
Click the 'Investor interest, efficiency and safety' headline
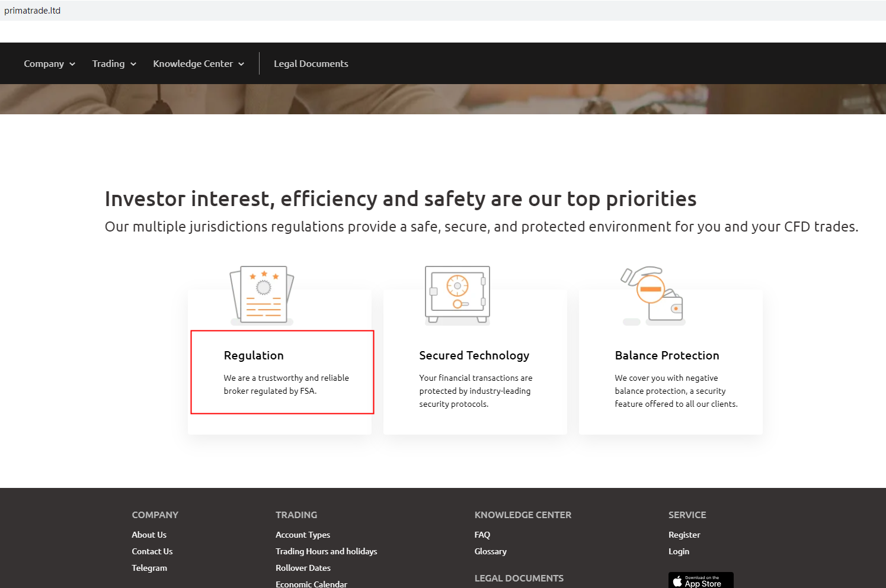pos(401,199)
